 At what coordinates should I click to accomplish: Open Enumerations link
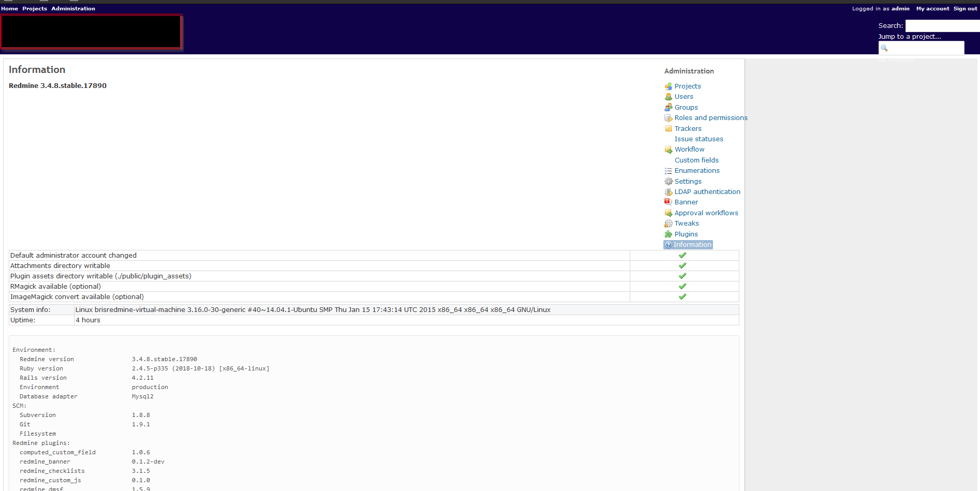[697, 171]
